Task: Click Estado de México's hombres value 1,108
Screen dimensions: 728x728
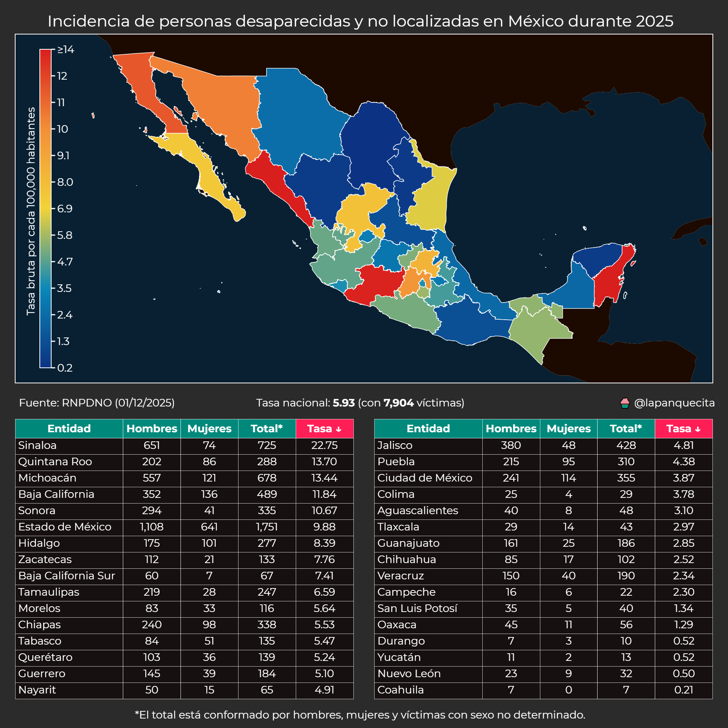Action: tap(152, 527)
